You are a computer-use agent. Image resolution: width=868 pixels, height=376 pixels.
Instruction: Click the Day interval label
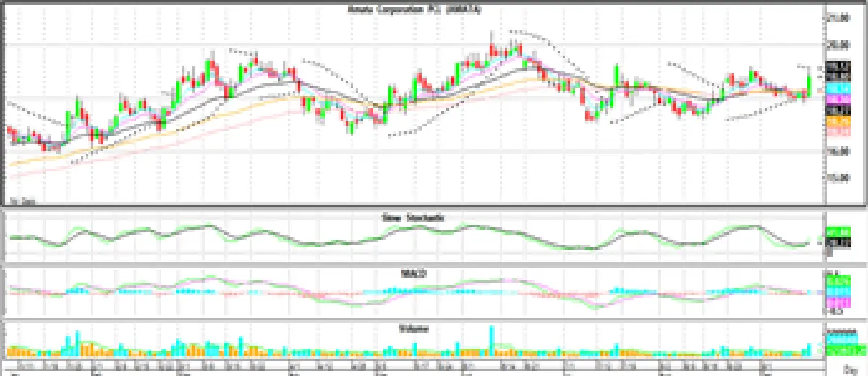pyautogui.click(x=851, y=370)
